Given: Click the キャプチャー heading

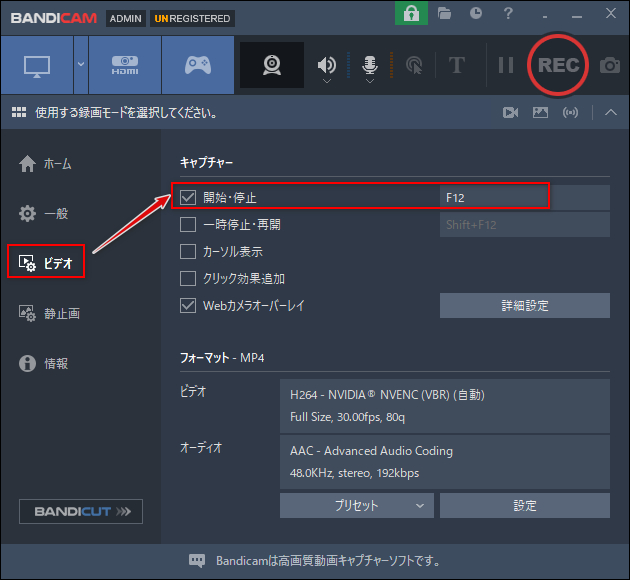Looking at the screenshot, I should (207, 163).
